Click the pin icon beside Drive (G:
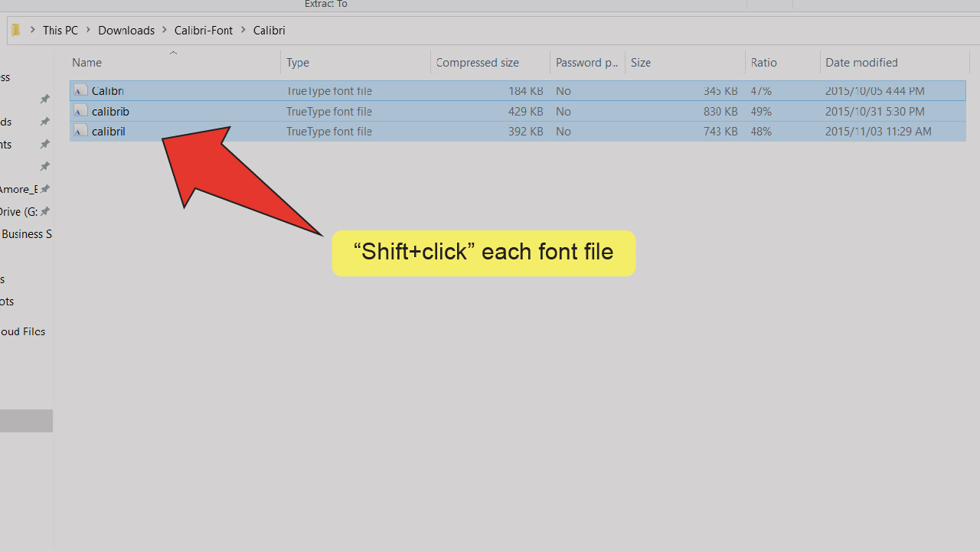 [45, 211]
